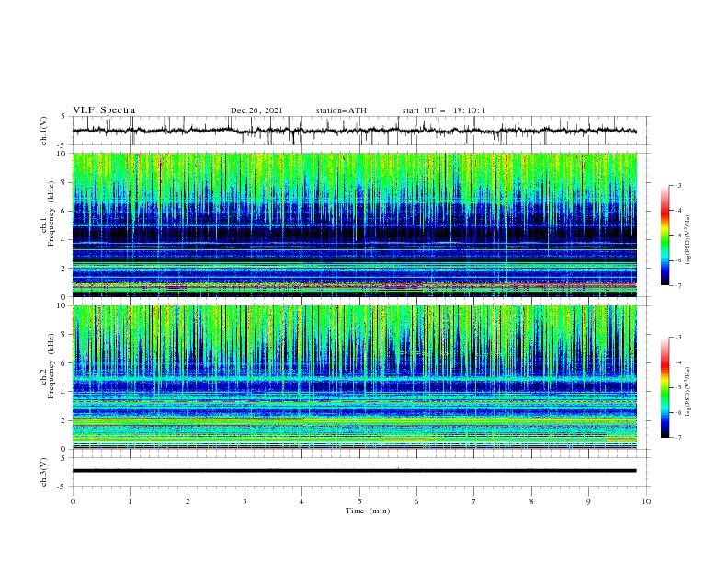728x563 pixels.
Task: Select the date 'Dec. 26, 2021'
Action: pyautogui.click(x=256, y=110)
